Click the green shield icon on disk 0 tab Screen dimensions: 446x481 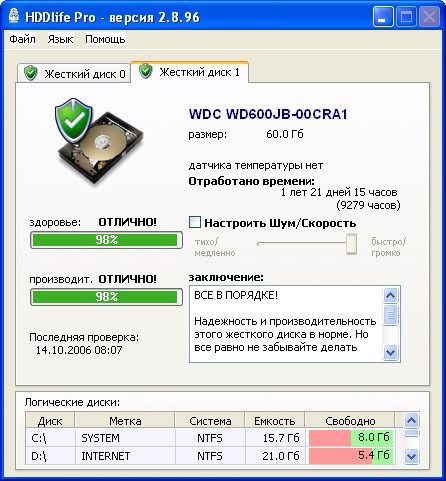pyautogui.click(x=31, y=73)
